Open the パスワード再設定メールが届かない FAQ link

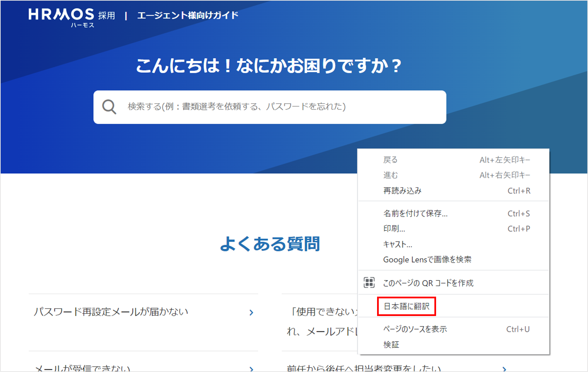click(111, 312)
